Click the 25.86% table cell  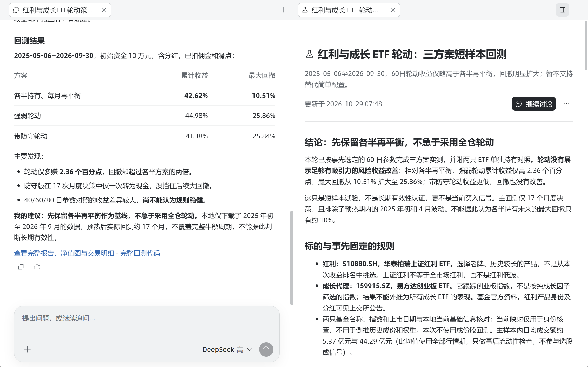264,116
